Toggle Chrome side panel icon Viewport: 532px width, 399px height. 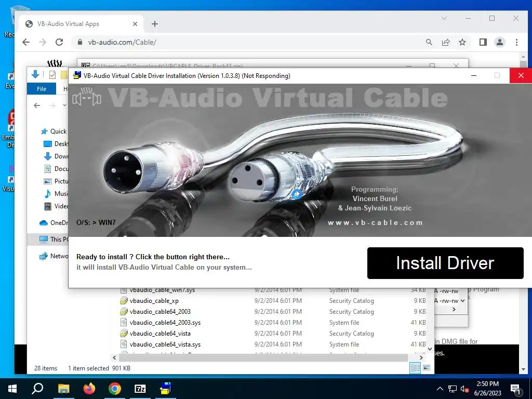(x=483, y=42)
